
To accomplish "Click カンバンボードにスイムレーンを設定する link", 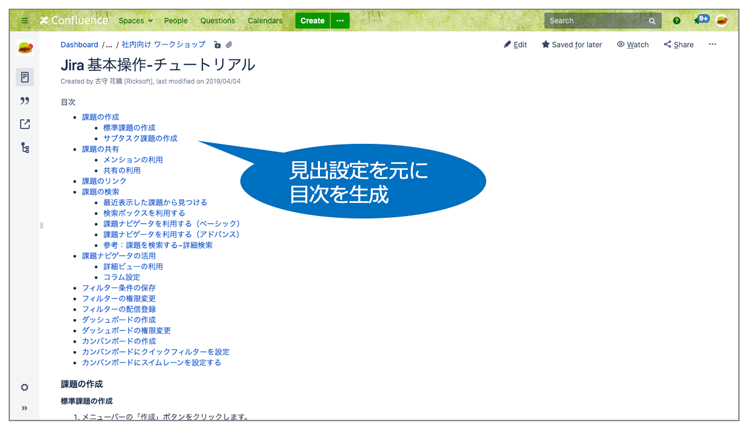I will pyautogui.click(x=152, y=362).
